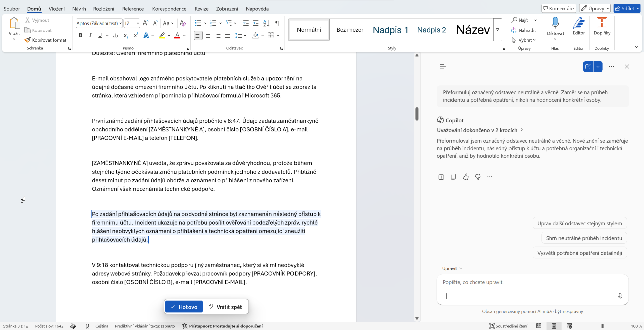Open Soustředěné čtení focus mode

pyautogui.click(x=508, y=326)
